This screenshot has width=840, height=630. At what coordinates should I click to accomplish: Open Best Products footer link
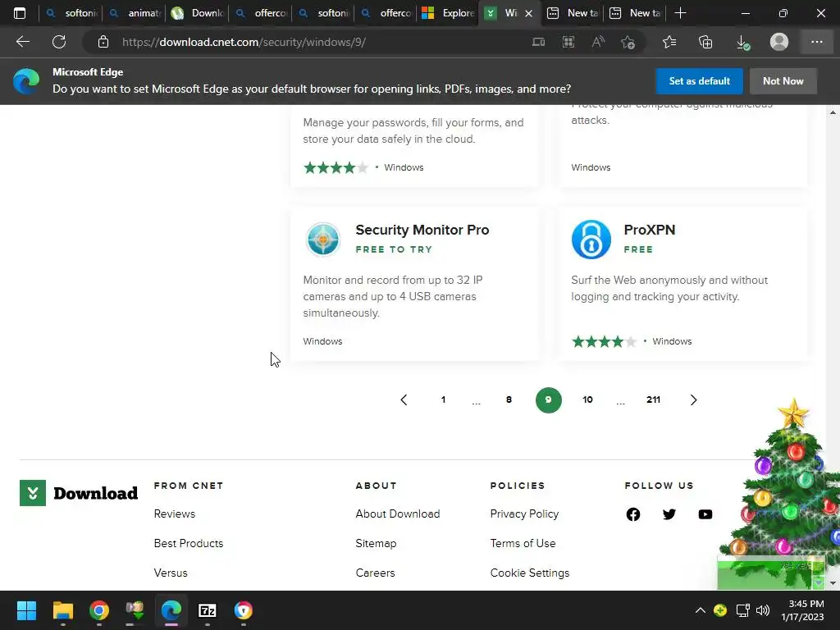[189, 543]
